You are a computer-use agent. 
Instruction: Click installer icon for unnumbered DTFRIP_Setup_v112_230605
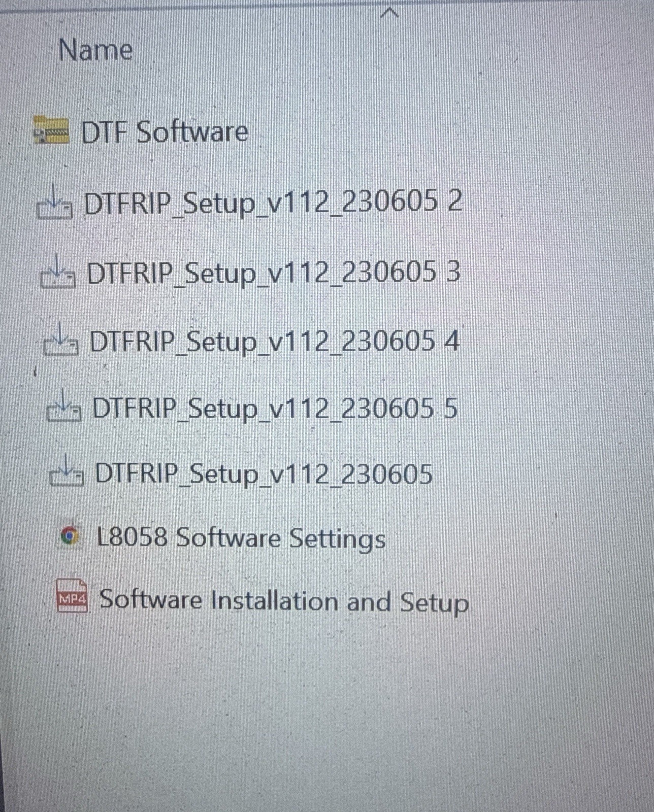67,470
